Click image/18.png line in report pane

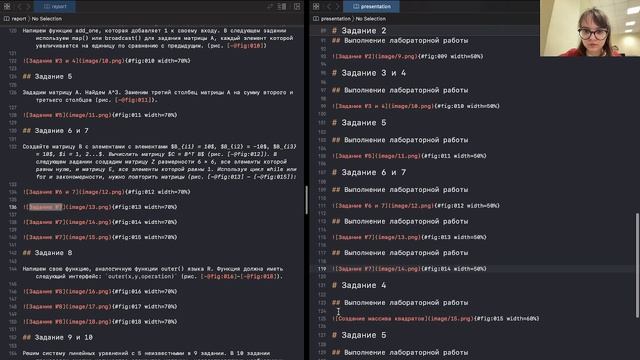click(x=100, y=322)
